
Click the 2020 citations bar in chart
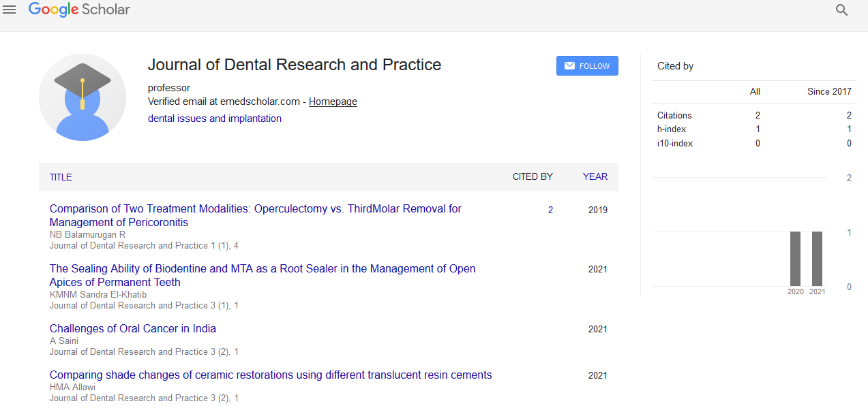795,259
